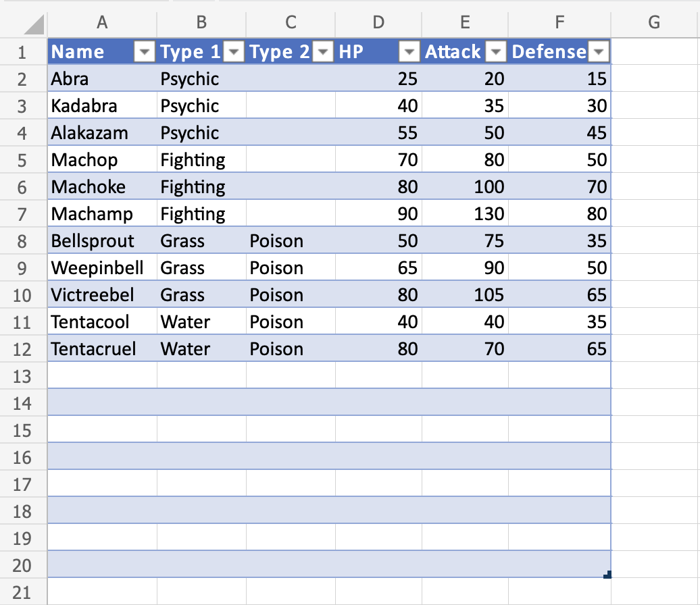The width and height of the screenshot is (700, 605).
Task: Select column G header
Action: pos(653,22)
